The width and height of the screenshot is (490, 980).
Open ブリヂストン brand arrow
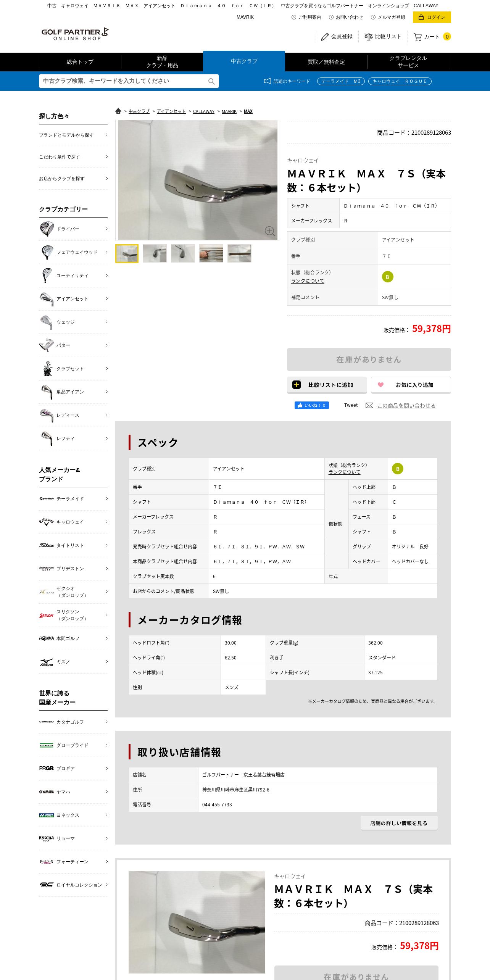[106, 569]
